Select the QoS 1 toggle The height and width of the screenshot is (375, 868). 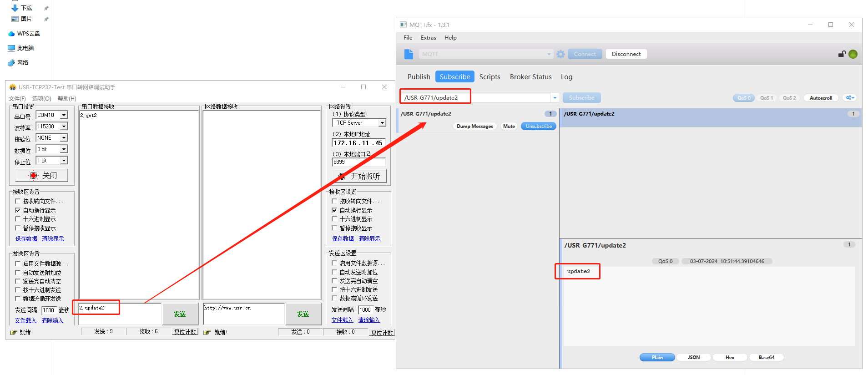coord(766,98)
